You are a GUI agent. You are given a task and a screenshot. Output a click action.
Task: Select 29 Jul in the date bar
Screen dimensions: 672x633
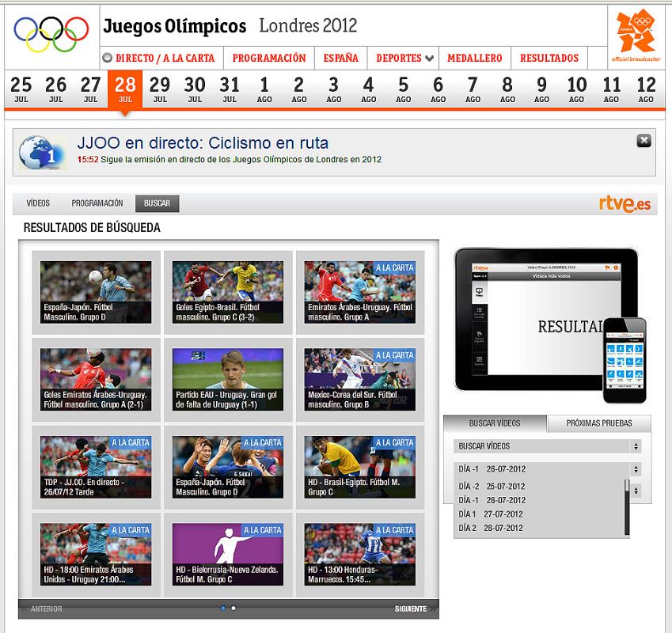[x=160, y=89]
